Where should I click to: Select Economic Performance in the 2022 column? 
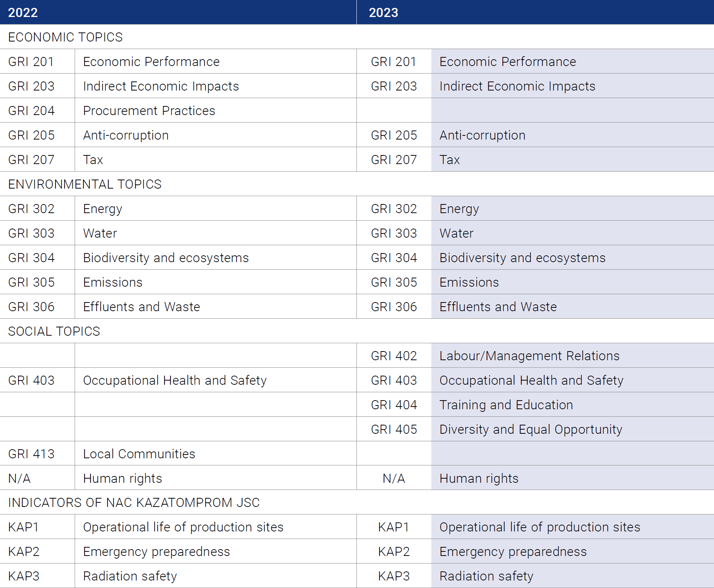pyautogui.click(x=151, y=61)
